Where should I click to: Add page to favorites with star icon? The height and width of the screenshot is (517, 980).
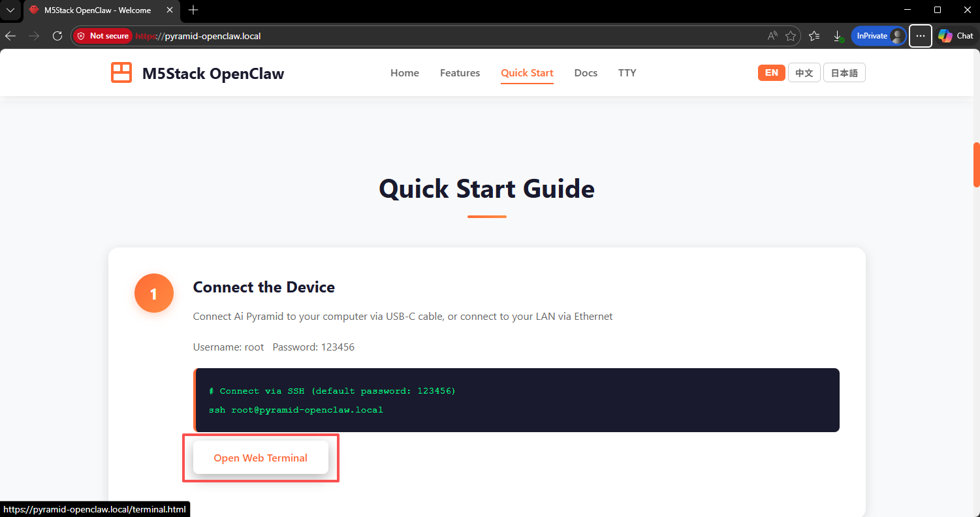[791, 36]
